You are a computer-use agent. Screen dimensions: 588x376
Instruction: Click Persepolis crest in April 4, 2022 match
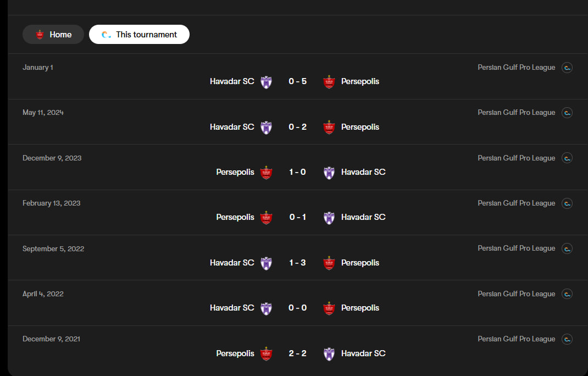click(x=329, y=308)
